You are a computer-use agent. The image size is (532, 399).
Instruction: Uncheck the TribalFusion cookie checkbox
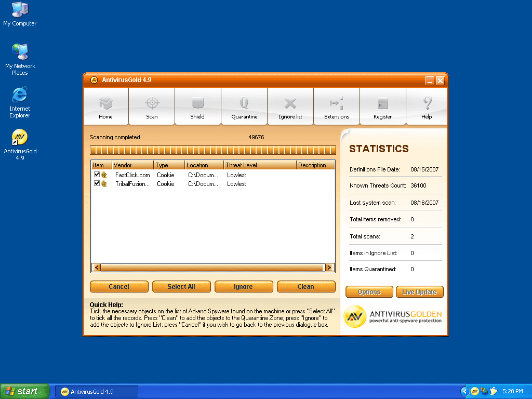[97, 183]
